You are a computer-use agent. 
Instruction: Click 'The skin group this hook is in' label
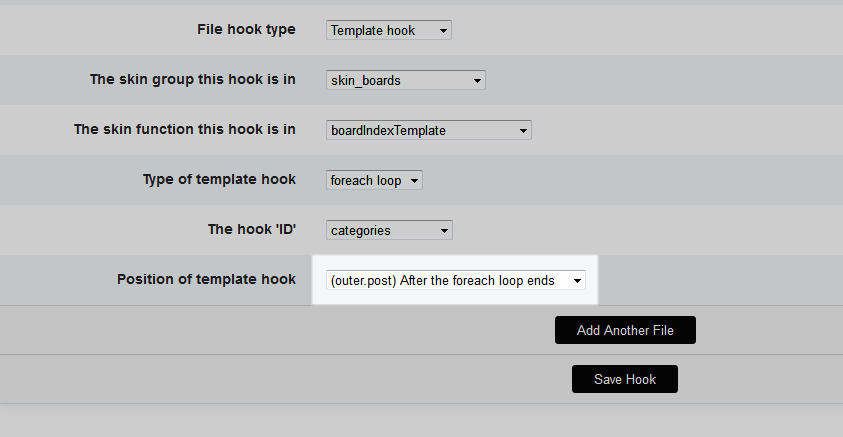tap(193, 79)
